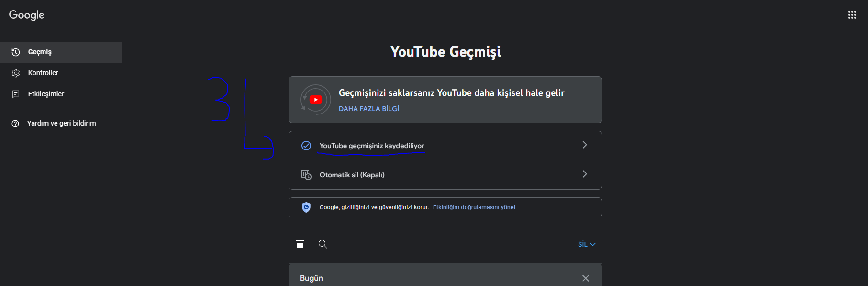This screenshot has height=286, width=868.
Task: Go to Etkileşimler section
Action: [x=61, y=94]
